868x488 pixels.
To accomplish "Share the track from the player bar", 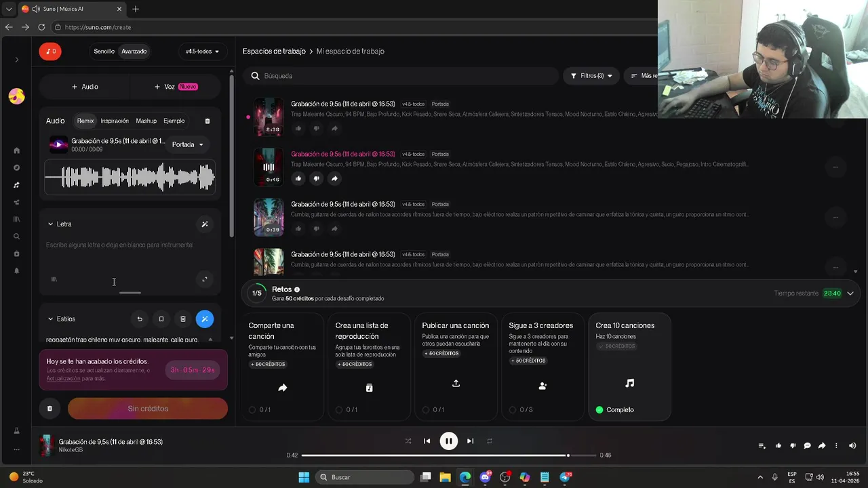I will click(822, 446).
